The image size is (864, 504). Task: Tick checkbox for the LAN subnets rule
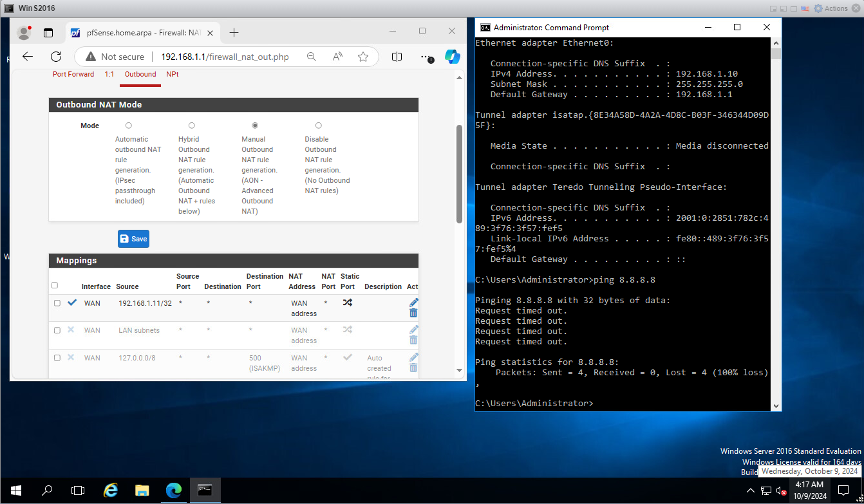57,330
